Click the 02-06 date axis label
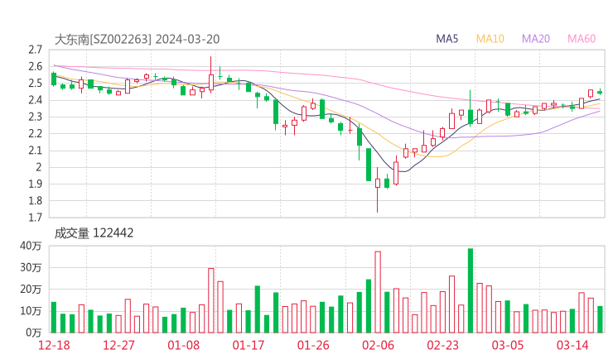 (x=378, y=345)
